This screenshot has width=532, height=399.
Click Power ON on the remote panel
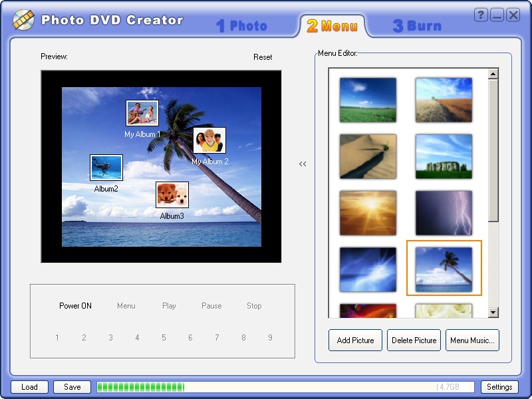click(75, 306)
